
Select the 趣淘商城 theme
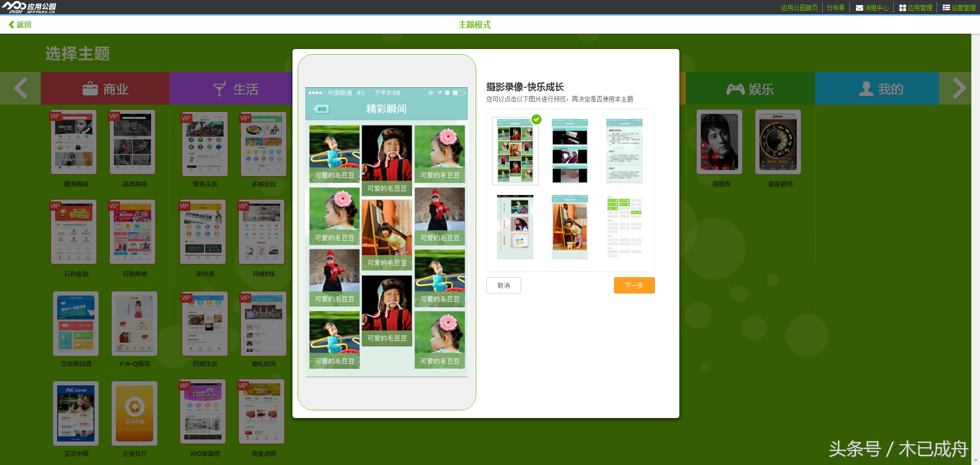pyautogui.click(x=73, y=142)
